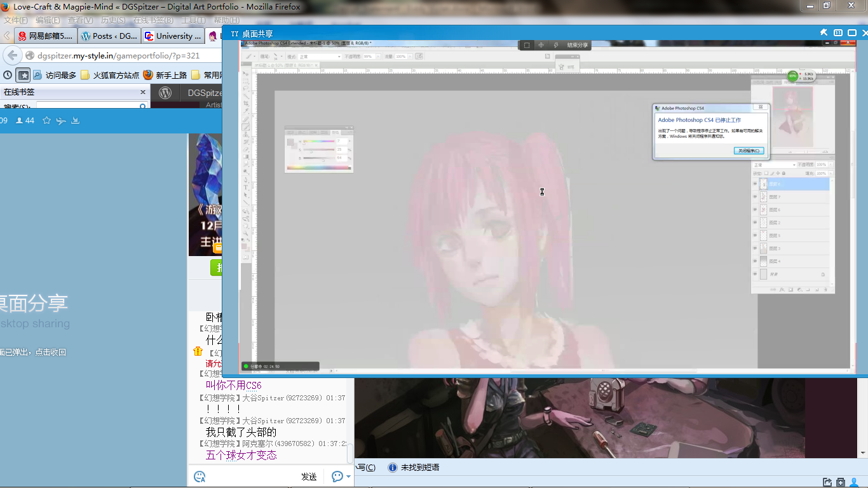Open the layer blend mode 正常 dropdown

point(774,165)
